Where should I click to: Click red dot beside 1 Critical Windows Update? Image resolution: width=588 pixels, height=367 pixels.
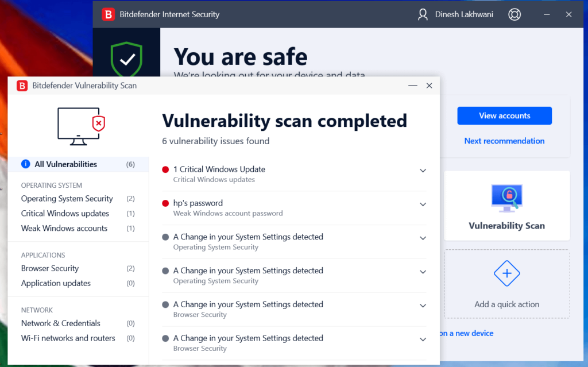coord(165,169)
